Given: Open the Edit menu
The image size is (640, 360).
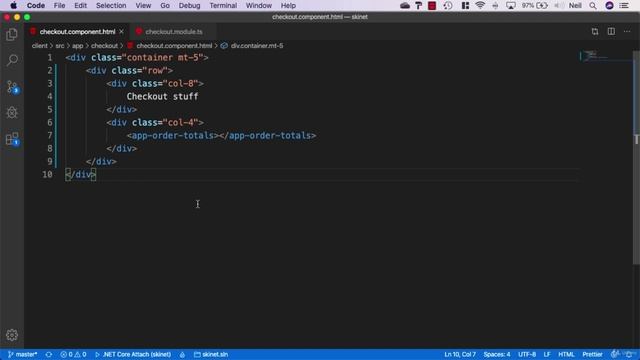Looking at the screenshot, I should pyautogui.click(x=80, y=5).
